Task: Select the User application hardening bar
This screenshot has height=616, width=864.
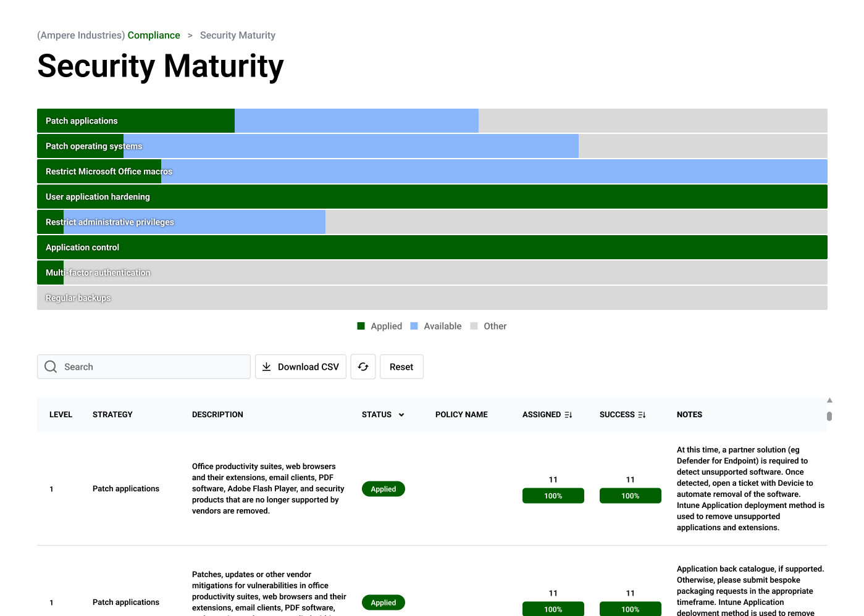Action: point(432,197)
